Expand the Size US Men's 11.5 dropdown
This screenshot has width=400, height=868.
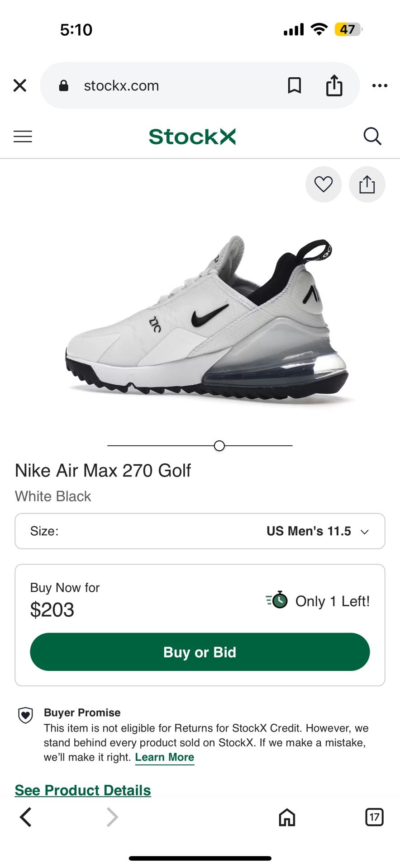(x=200, y=531)
